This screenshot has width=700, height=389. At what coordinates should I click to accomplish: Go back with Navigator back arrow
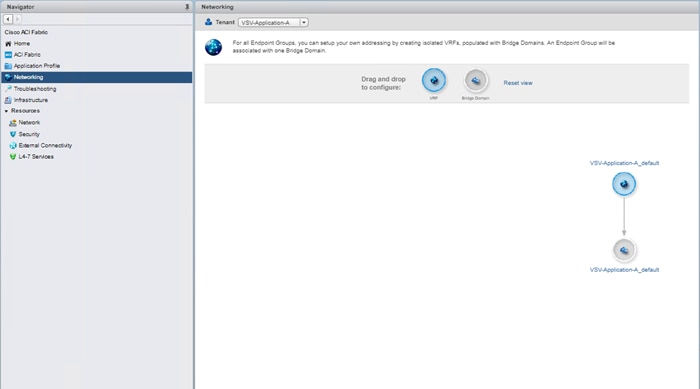pyautogui.click(x=8, y=19)
